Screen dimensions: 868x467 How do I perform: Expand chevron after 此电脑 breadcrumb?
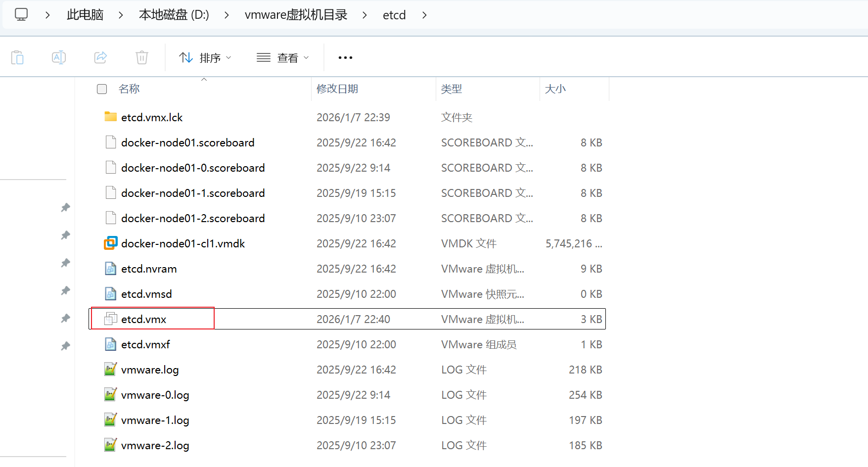[x=121, y=15]
